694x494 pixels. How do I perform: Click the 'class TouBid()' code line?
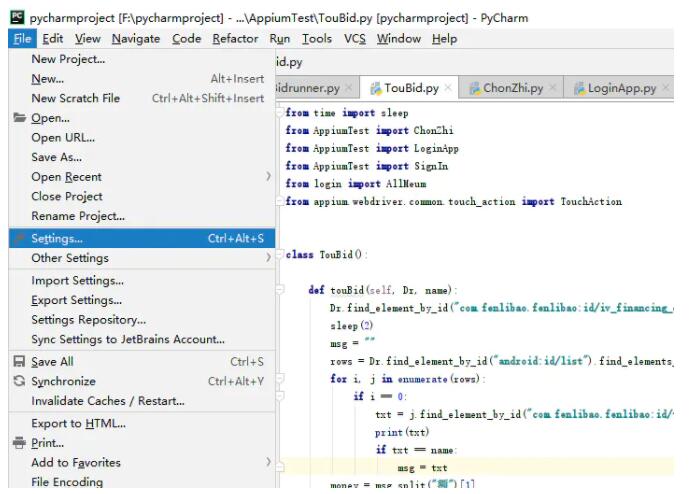(x=326, y=255)
